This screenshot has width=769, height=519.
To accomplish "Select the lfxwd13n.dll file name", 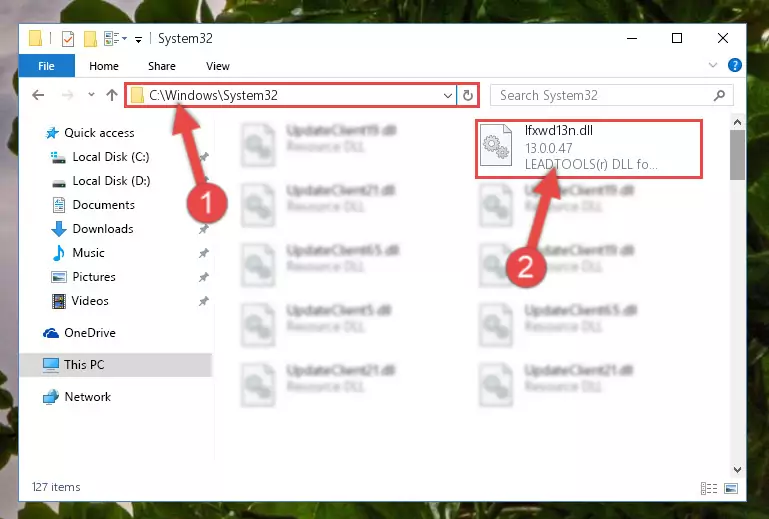I will (x=559, y=130).
